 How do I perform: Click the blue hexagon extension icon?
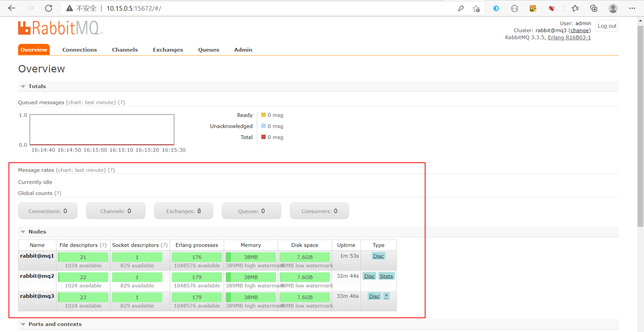[x=496, y=8]
